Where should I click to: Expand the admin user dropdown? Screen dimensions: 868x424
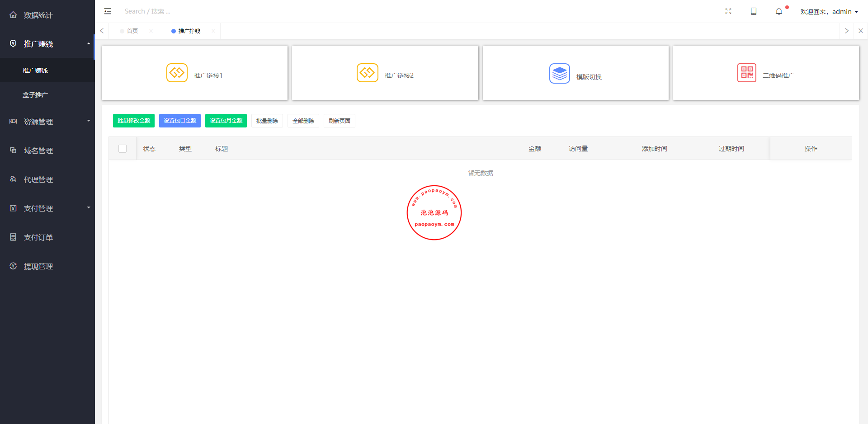tap(829, 12)
